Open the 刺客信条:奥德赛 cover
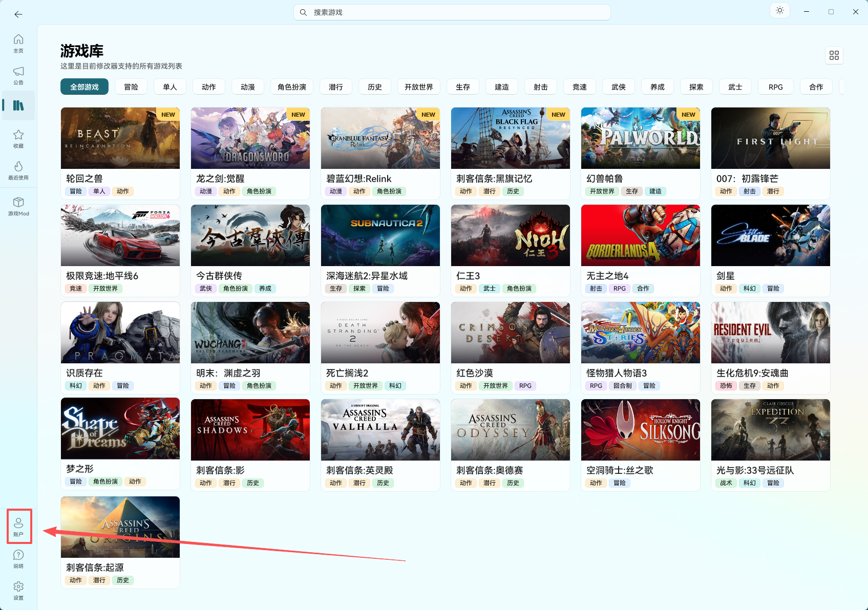Screen dimensions: 868x610 pyautogui.click(x=511, y=430)
